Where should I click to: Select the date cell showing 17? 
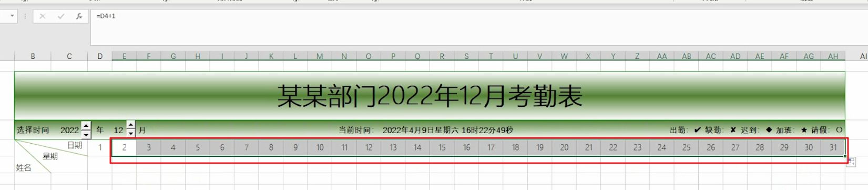click(x=491, y=148)
